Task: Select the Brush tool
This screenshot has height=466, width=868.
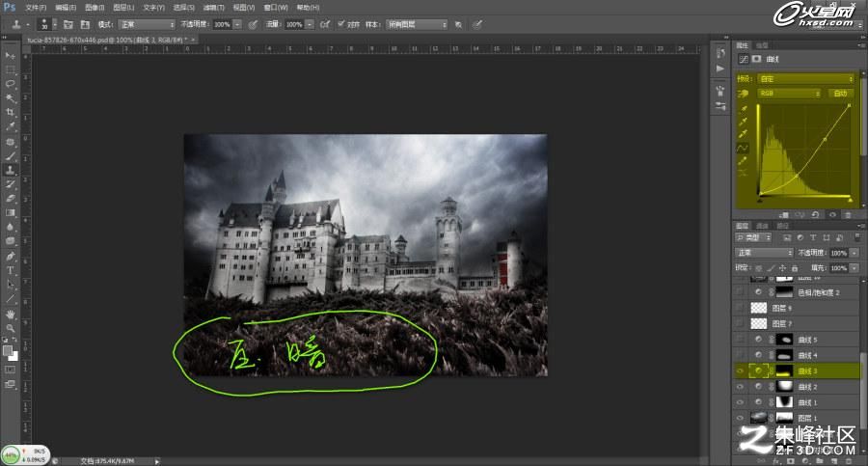Action: tap(10, 156)
